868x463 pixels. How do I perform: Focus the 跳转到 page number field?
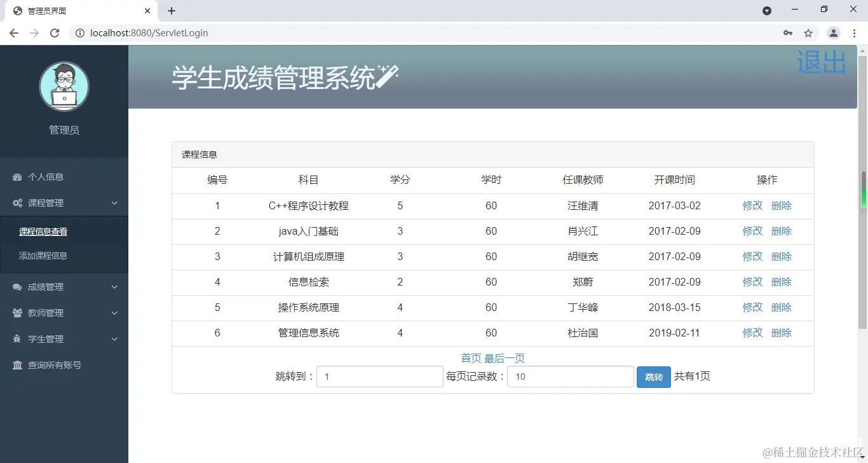[x=380, y=377]
